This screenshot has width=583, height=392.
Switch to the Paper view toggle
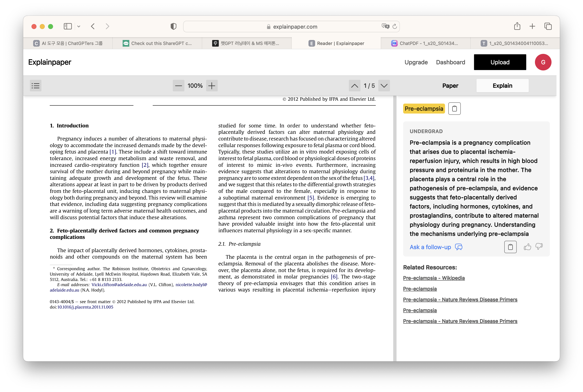pyautogui.click(x=450, y=86)
